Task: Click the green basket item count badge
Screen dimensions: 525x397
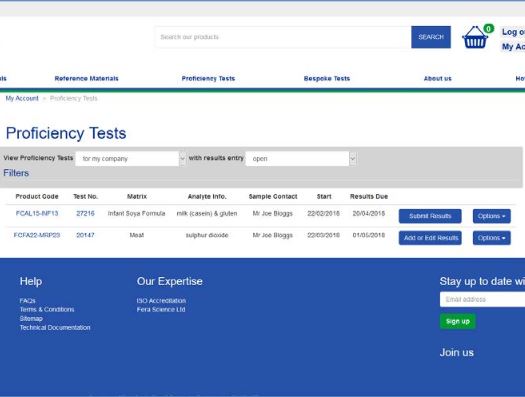Action: coord(489,29)
